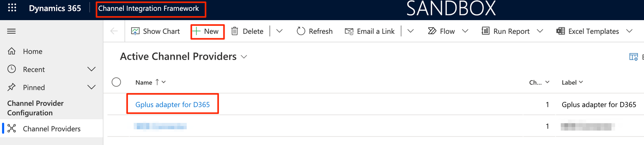The image size is (644, 145).
Task: Open the Flow dropdown arrow
Action: click(465, 31)
